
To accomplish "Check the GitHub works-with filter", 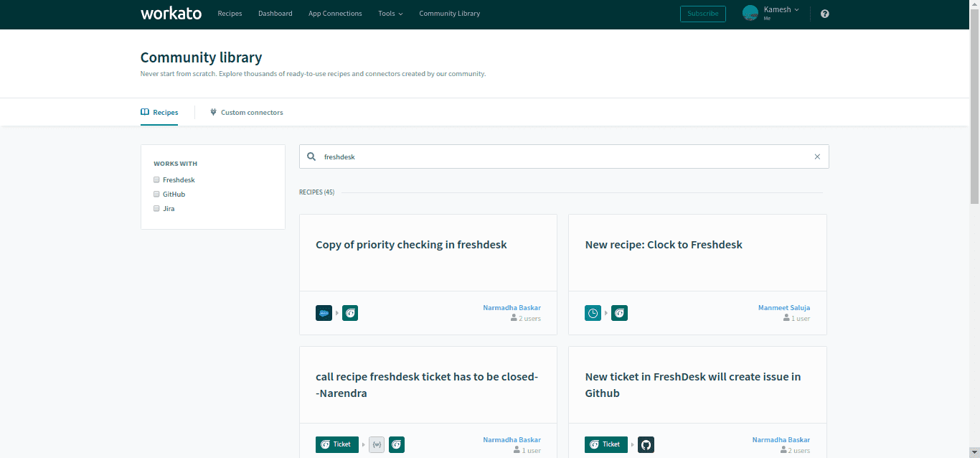I will pos(156,194).
